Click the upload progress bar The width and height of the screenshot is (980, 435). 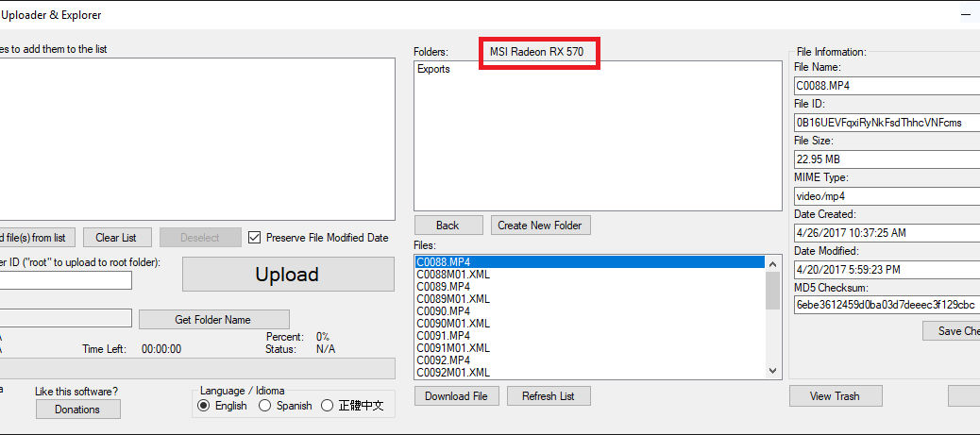coord(197,368)
